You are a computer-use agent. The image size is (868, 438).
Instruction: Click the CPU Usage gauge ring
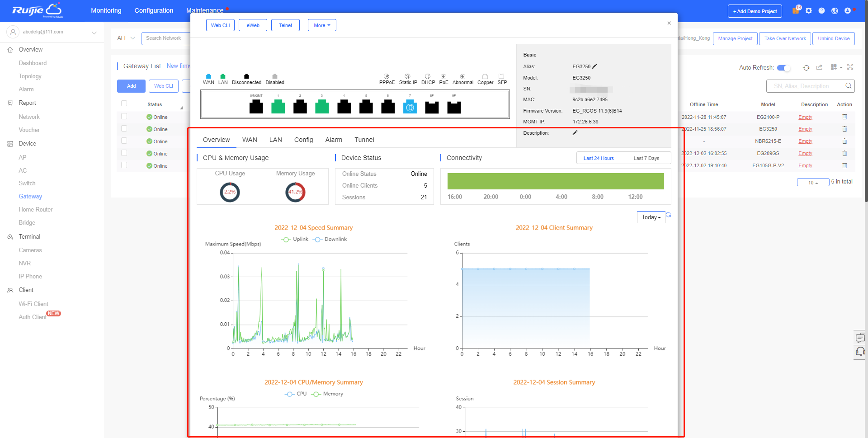click(x=230, y=192)
